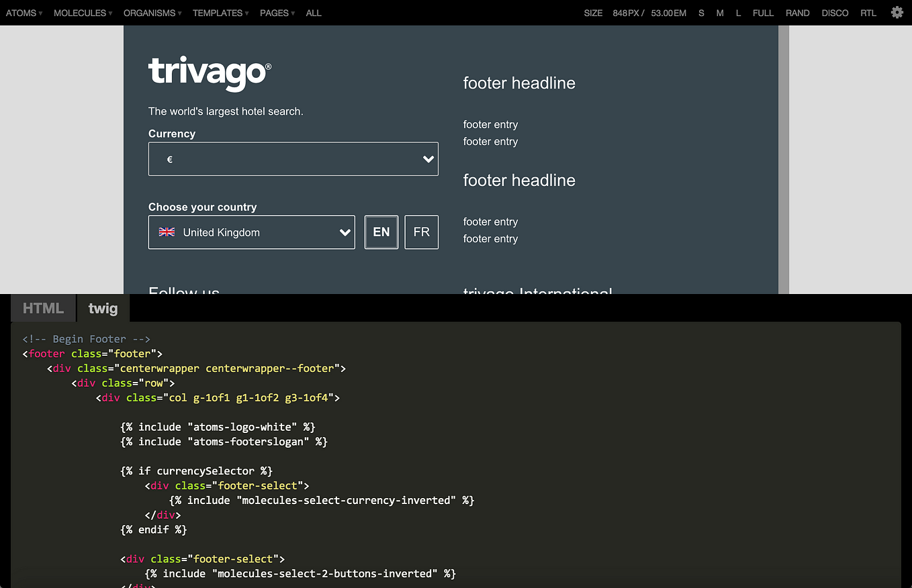Trigger RAND to randomize viewport size

[798, 12]
